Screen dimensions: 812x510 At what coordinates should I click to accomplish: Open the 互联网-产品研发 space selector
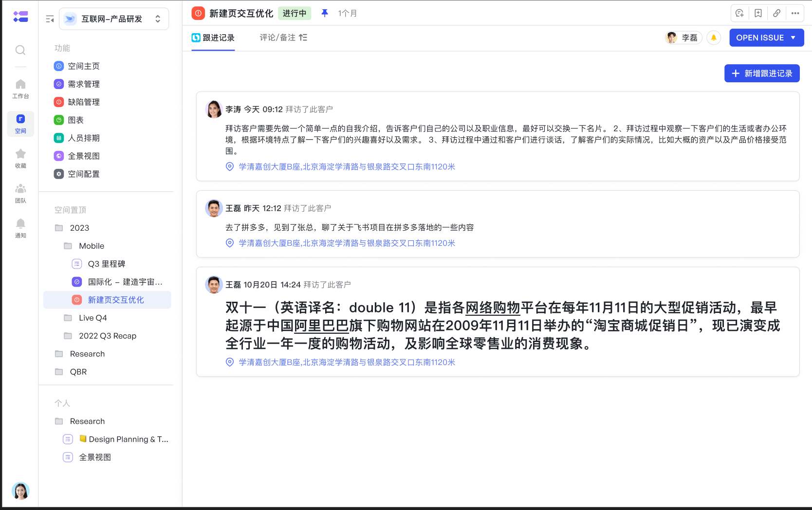[114, 19]
